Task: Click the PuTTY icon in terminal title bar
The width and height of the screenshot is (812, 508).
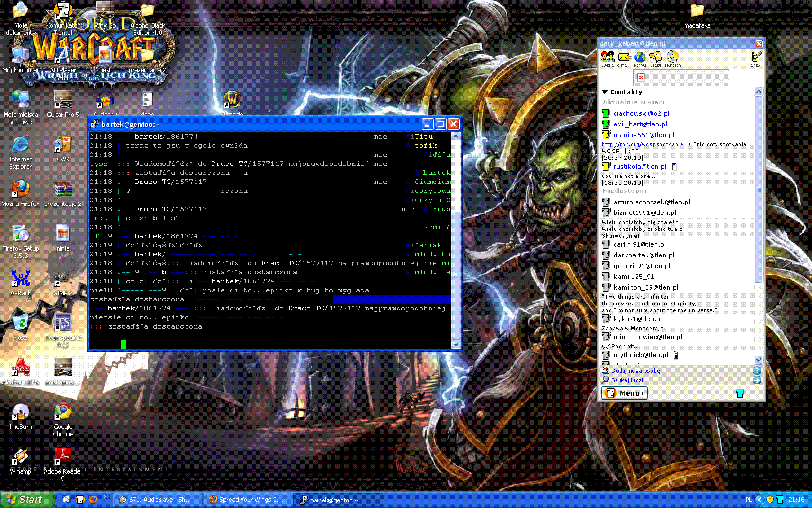Action: point(95,124)
